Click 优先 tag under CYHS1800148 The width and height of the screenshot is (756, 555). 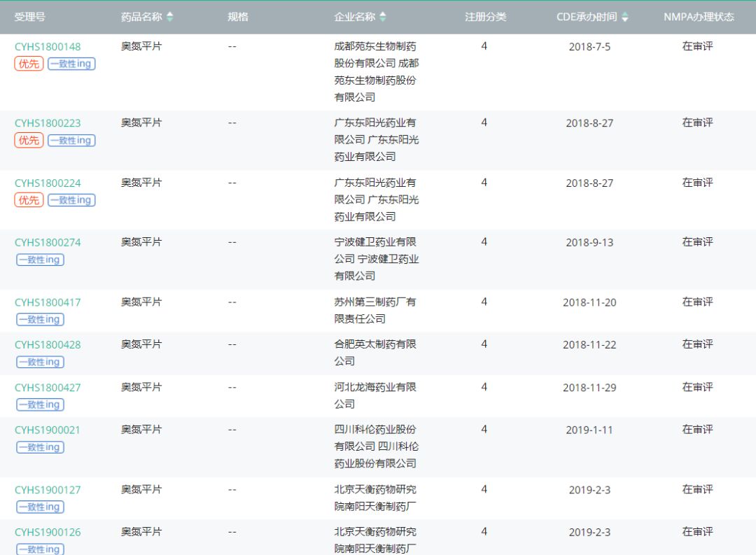[x=29, y=64]
